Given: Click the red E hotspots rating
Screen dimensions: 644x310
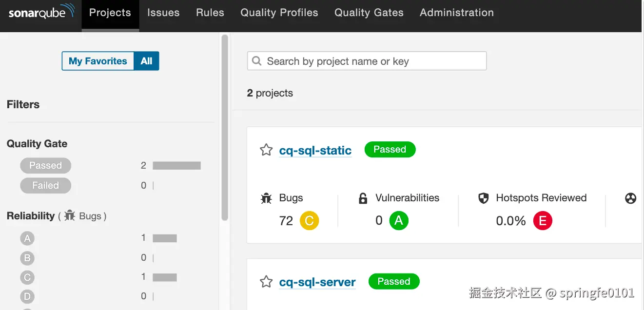Looking at the screenshot, I should coord(543,221).
